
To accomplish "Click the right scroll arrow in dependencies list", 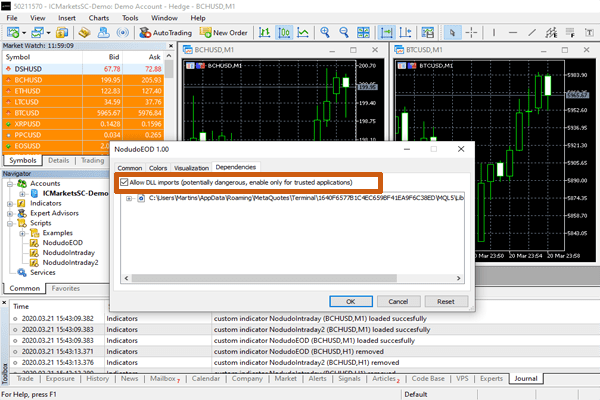I will click(x=458, y=278).
